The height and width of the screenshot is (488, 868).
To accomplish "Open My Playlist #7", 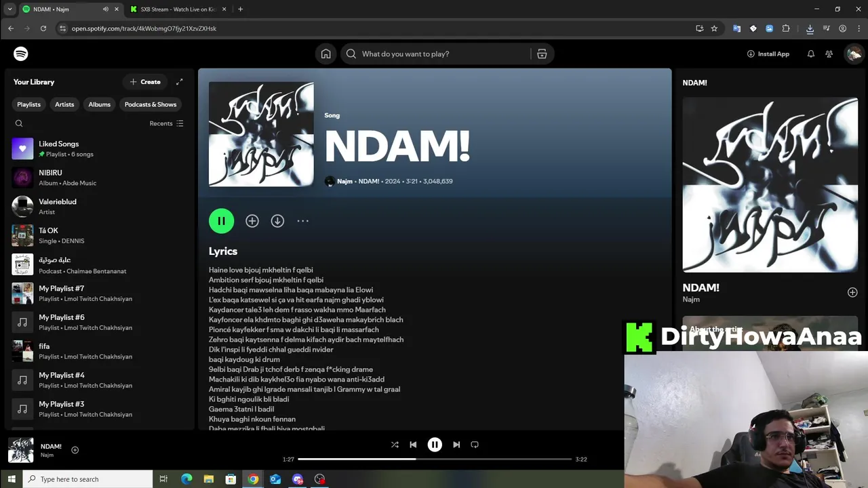I will click(x=100, y=293).
